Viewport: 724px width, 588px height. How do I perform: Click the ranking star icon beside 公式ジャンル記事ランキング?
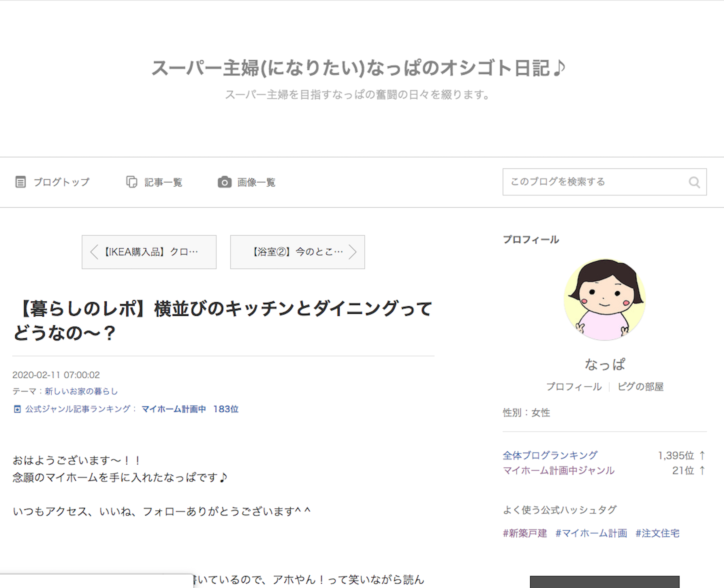coord(17,409)
